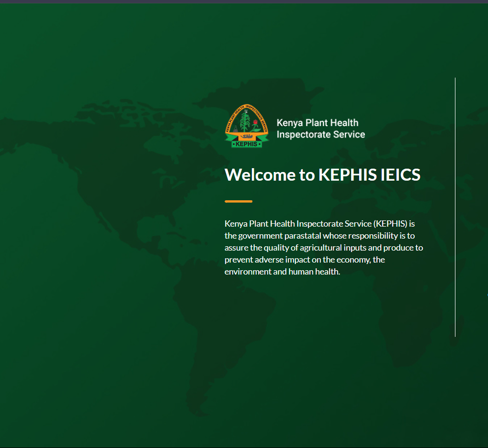
Task: Click the green KEPHIS banner in the logo
Action: click(246, 144)
